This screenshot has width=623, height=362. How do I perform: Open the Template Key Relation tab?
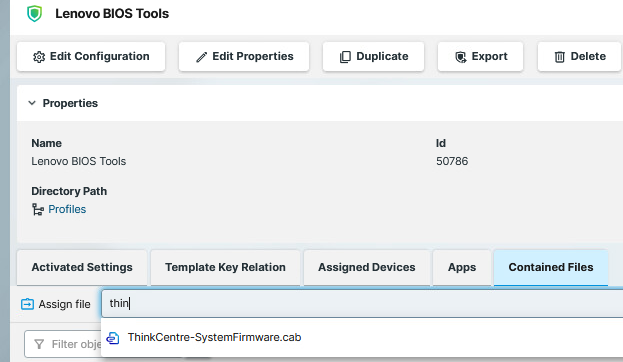(225, 267)
